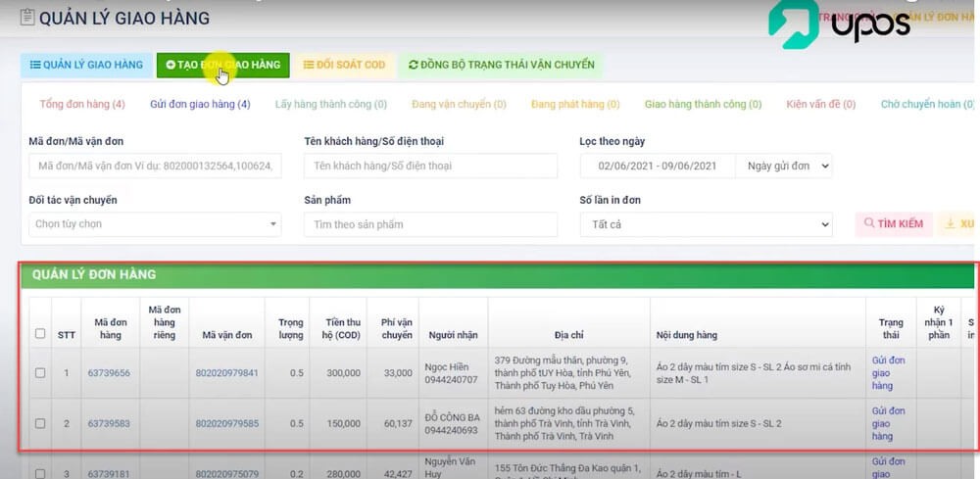The height and width of the screenshot is (479, 980).
Task: Select the Lấy hàng thành công tab
Action: point(330,104)
